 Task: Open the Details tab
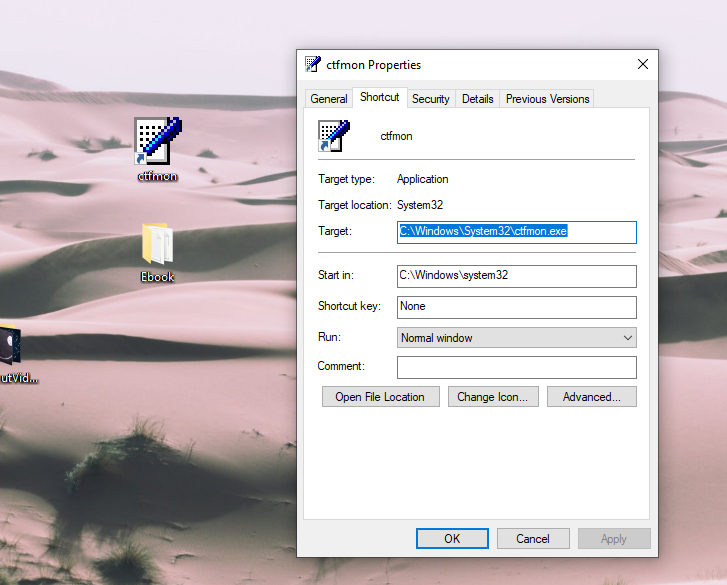[x=478, y=99]
